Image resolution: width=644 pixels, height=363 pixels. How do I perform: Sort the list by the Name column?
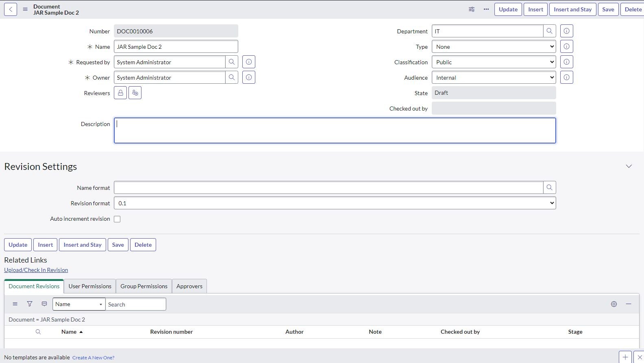click(69, 332)
